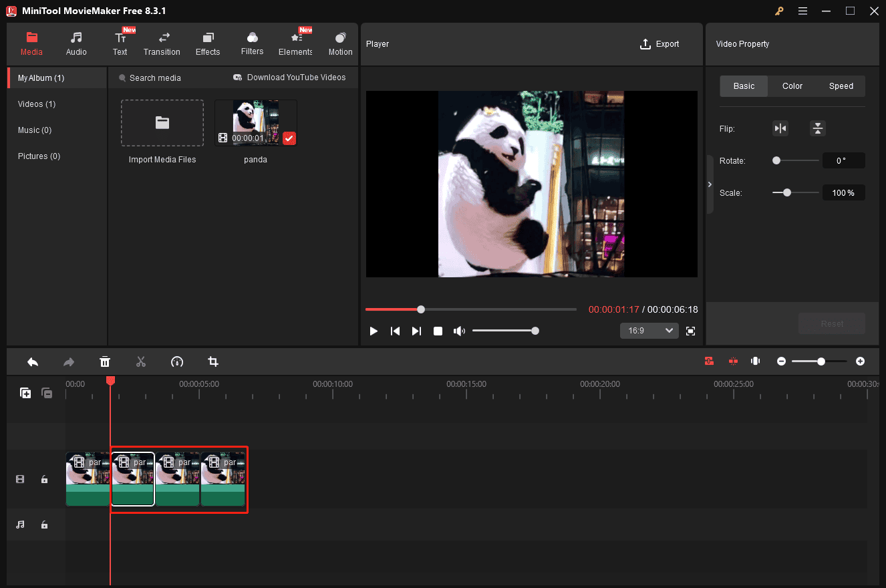Expand the hamburger menu in the title bar
886x588 pixels.
(802, 11)
